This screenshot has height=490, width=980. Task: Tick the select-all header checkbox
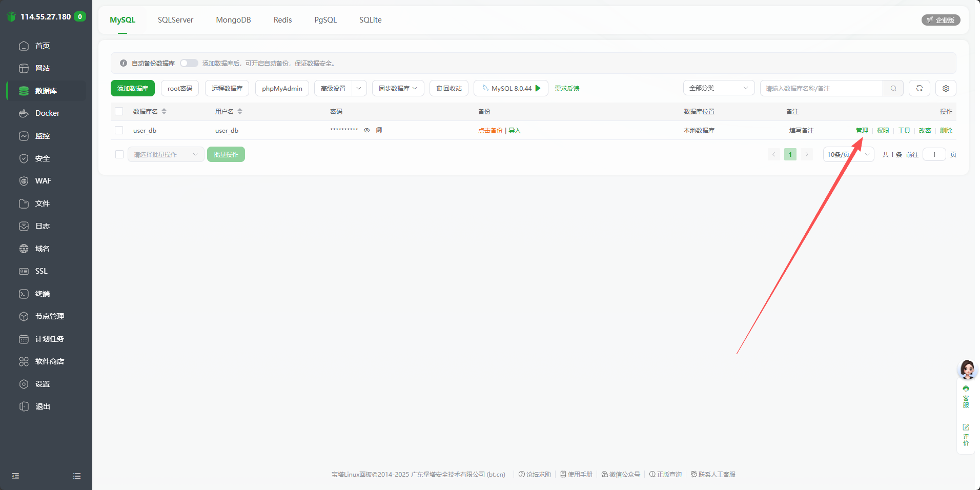[119, 111]
